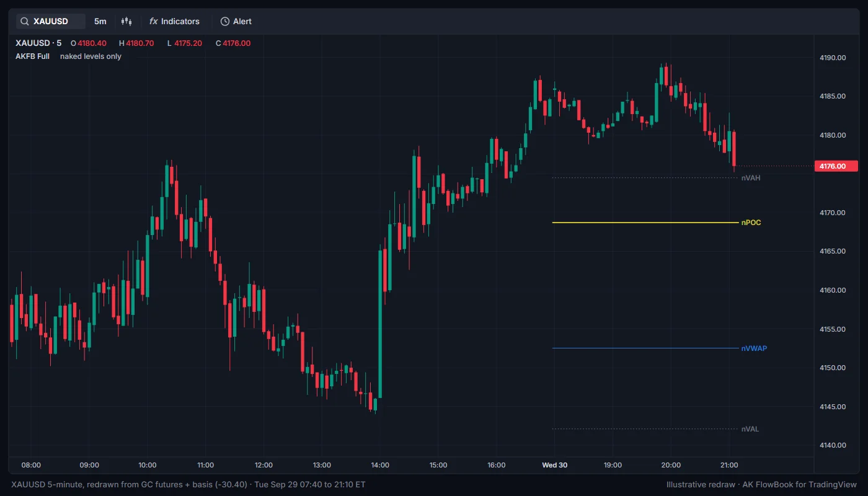
Task: Select the blue nVWAP level label
Action: 754,348
